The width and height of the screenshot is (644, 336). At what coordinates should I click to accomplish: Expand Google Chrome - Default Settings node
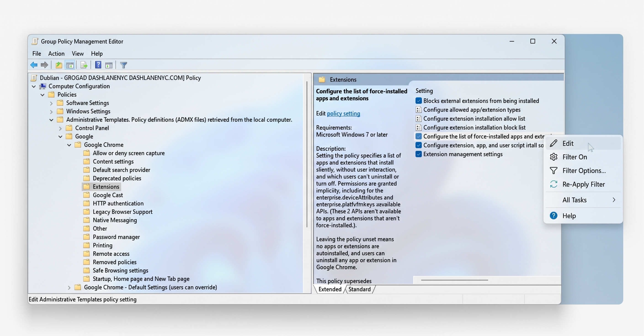pos(69,288)
